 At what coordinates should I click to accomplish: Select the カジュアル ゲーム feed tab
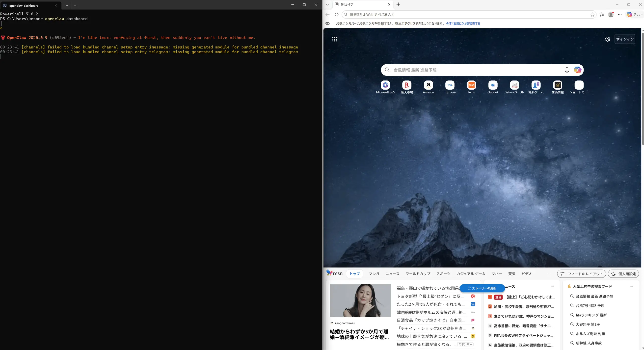click(471, 274)
